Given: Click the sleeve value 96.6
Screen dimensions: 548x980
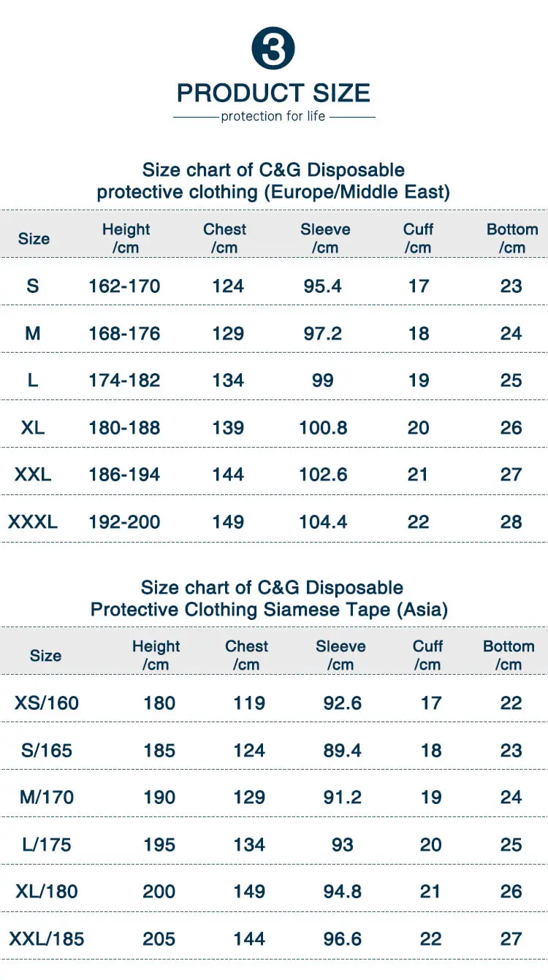Looking at the screenshot, I should (x=342, y=939).
